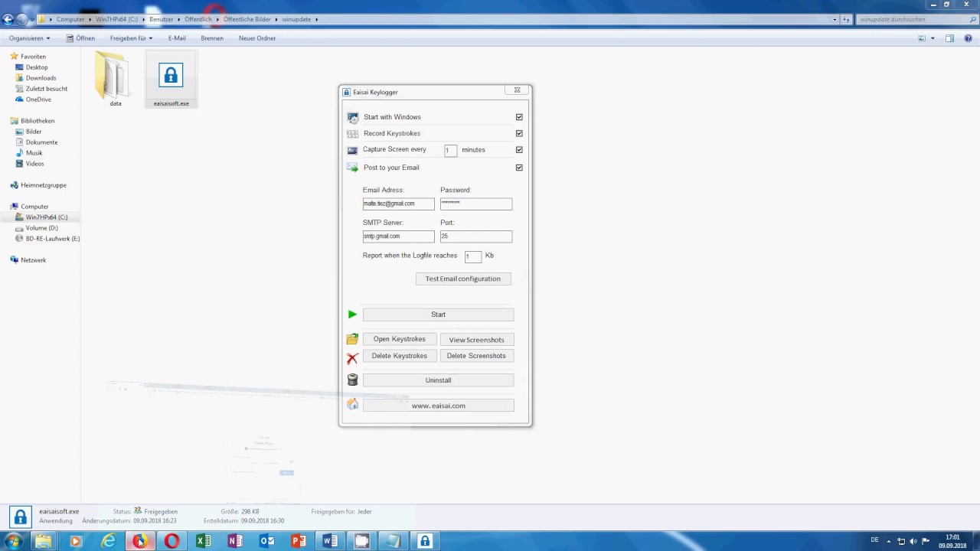
Task: Click the SMTP Server input field
Action: 398,236
